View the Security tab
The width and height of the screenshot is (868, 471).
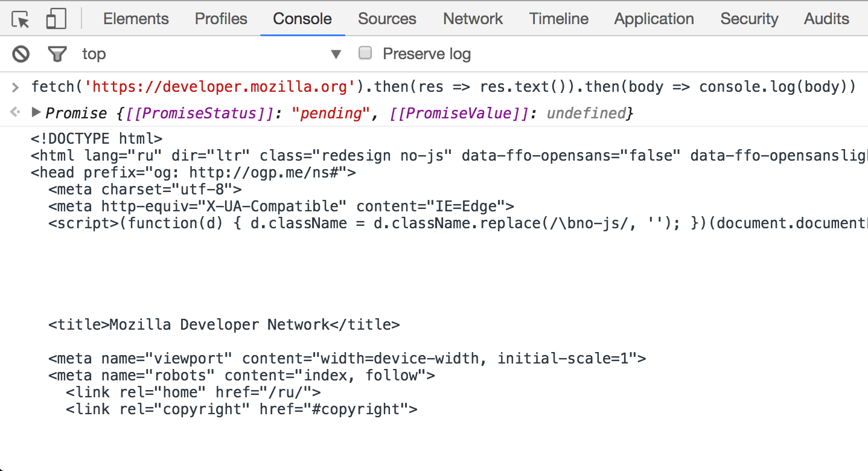point(748,19)
